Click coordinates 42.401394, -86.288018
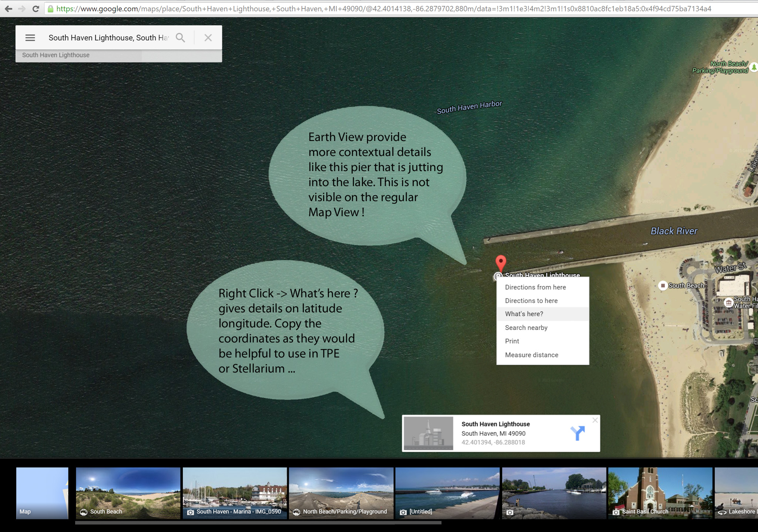Screen dimensions: 758x532 click(x=493, y=442)
